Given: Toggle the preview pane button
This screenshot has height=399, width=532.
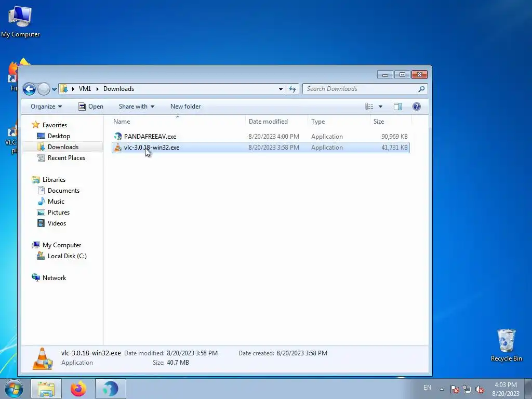Looking at the screenshot, I should [x=398, y=107].
